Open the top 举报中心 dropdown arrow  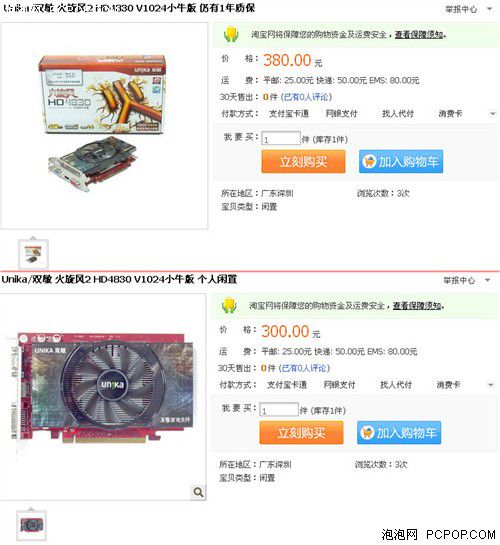click(x=490, y=9)
